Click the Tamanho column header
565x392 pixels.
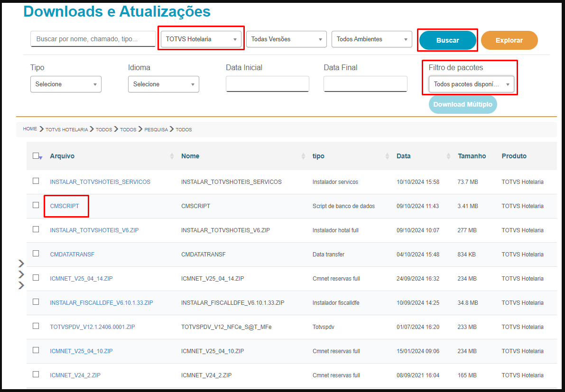[472, 156]
